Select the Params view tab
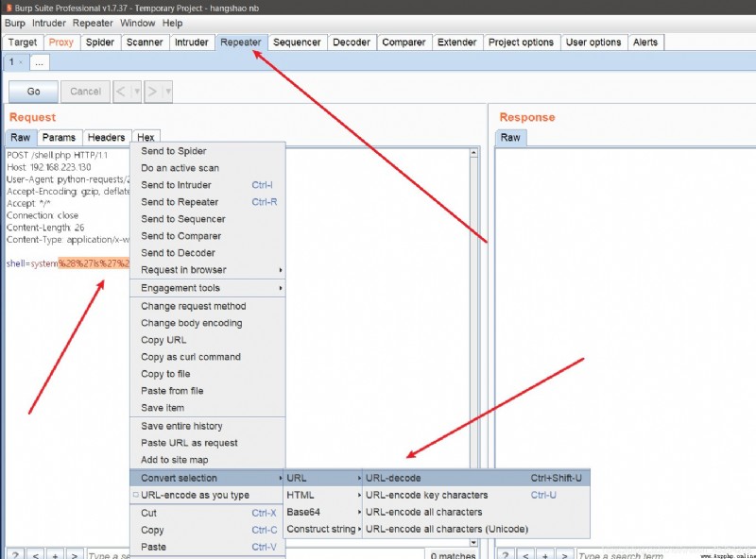 tap(59, 137)
